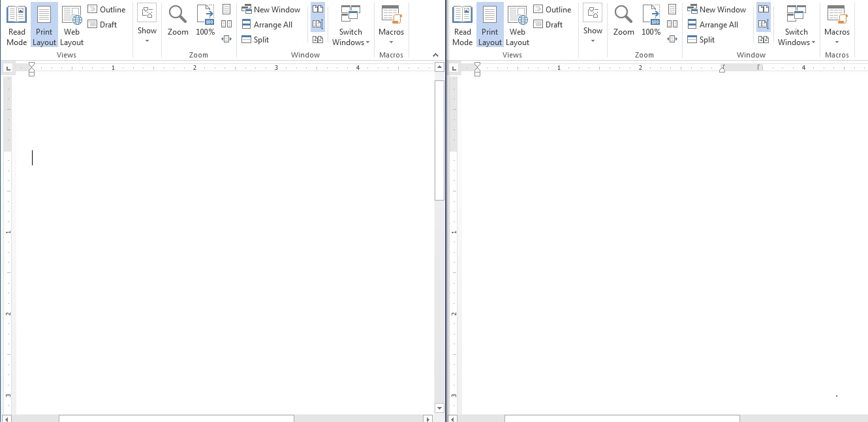Expand the Show dropdown in left window
868x422 pixels.
click(147, 24)
